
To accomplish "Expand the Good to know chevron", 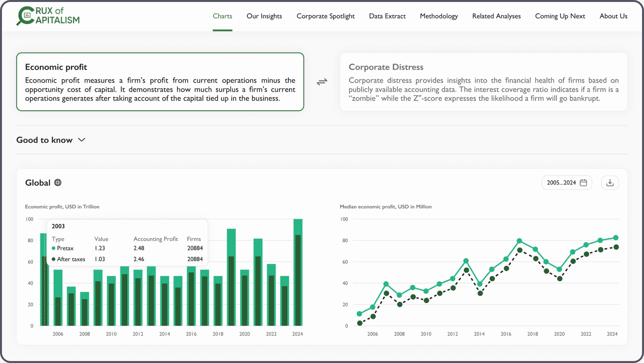I will click(82, 140).
